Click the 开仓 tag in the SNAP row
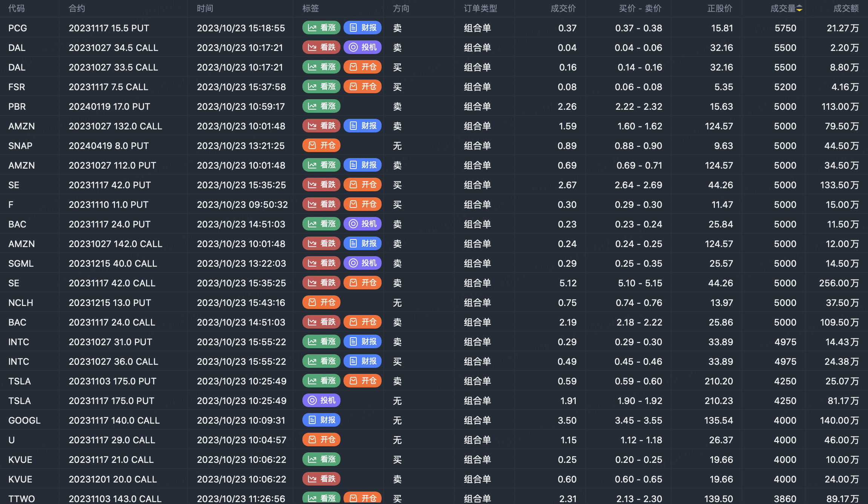This screenshot has height=504, width=868. [321, 145]
